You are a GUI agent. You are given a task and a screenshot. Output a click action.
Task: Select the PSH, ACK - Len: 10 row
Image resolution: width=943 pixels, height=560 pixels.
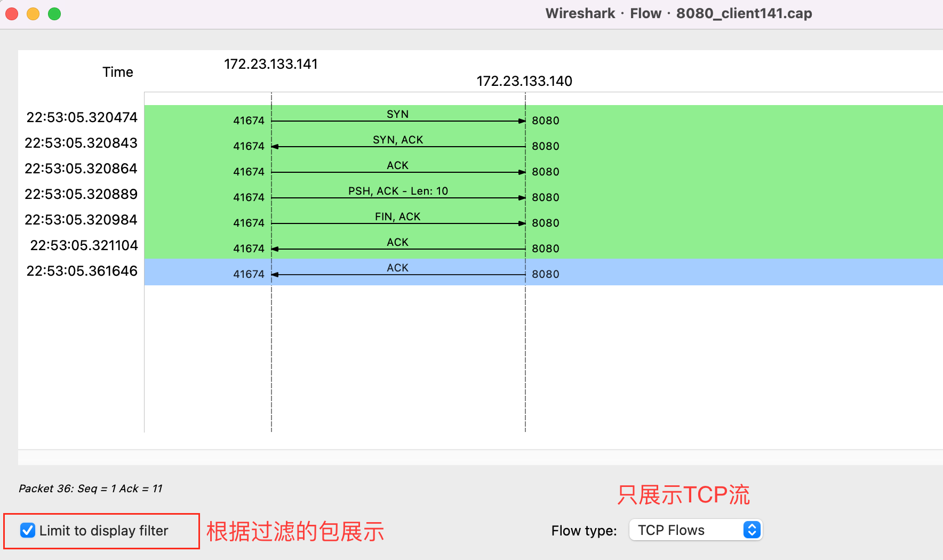pos(544,195)
